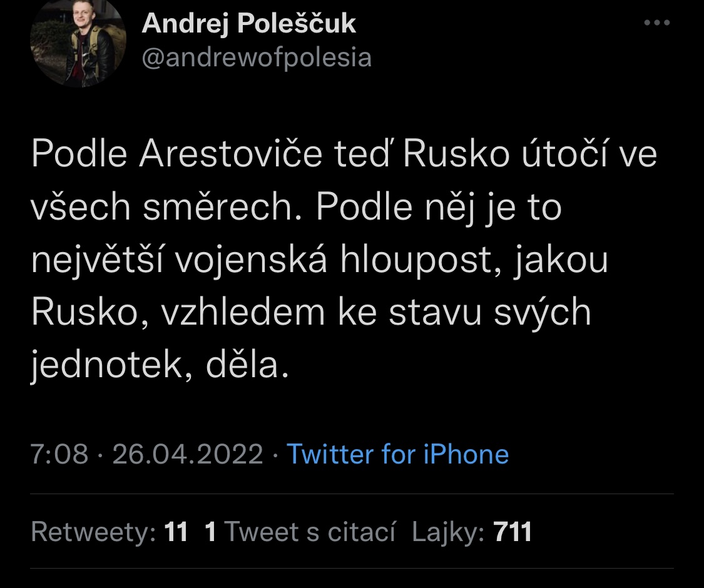Click the 7:08 tweet timestamp

59,454
